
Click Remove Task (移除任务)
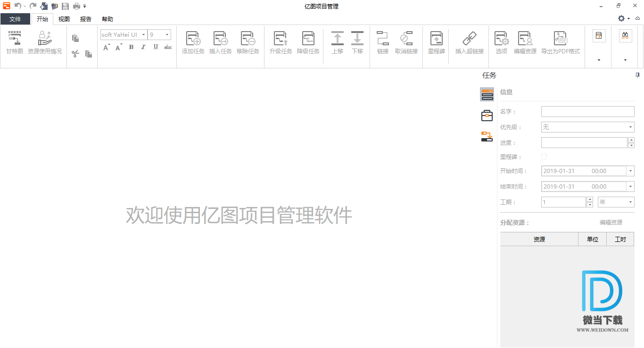tap(248, 42)
